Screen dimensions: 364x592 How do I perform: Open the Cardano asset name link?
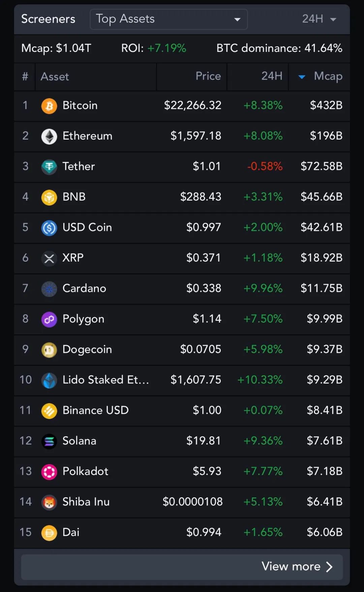click(84, 289)
